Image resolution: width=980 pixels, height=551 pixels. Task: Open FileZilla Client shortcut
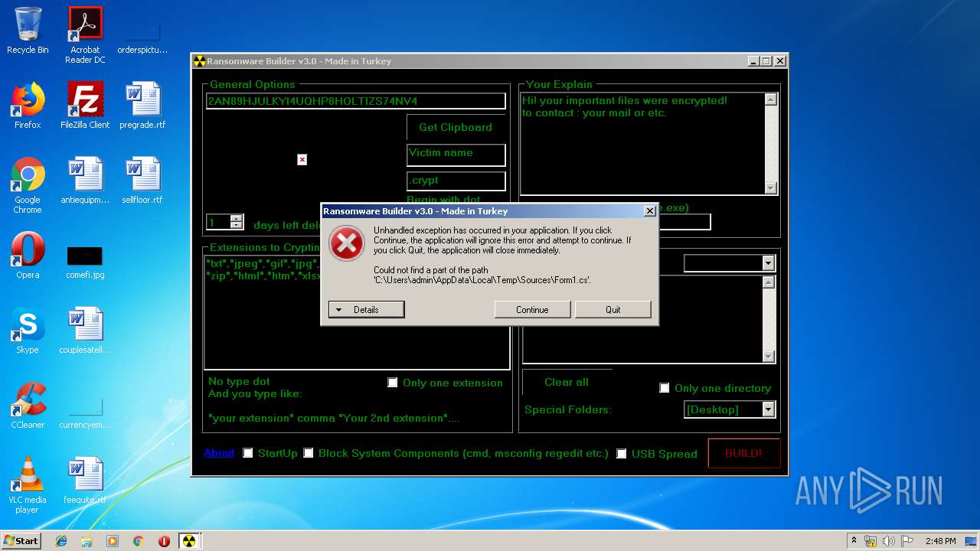pyautogui.click(x=85, y=106)
